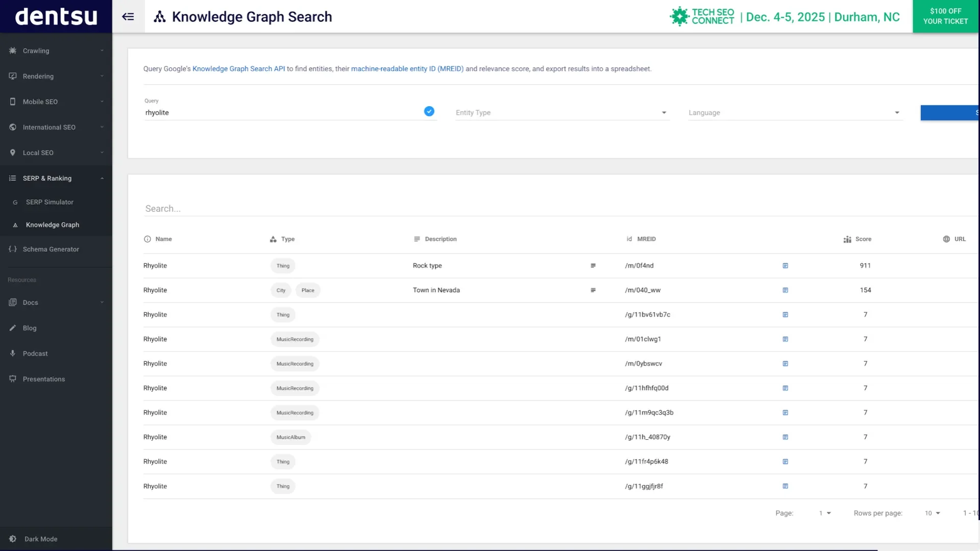
Task: Open the Entity Type dropdown
Action: click(x=561, y=113)
